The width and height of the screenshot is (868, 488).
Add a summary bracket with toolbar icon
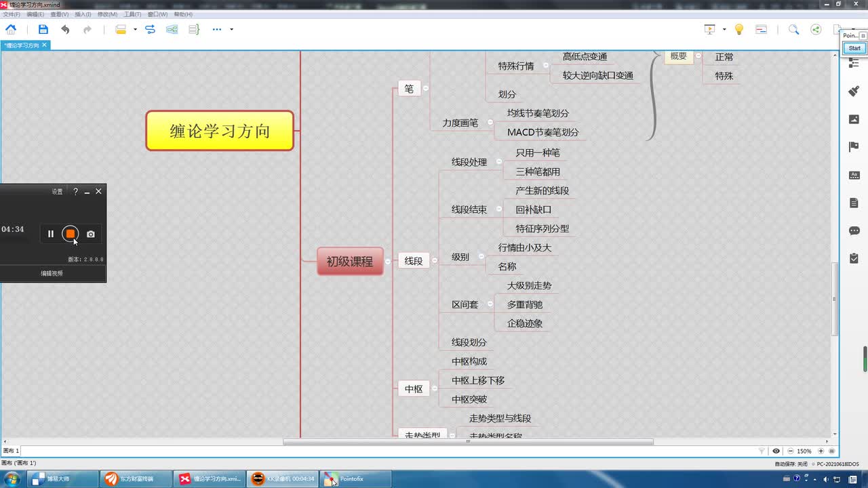pyautogui.click(x=194, y=29)
